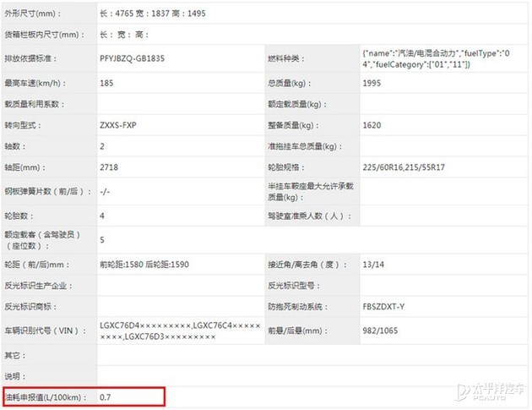Screen dimensions: 532x410
Task: Click the '总质量(kg)' label
Action: [x=289, y=83]
